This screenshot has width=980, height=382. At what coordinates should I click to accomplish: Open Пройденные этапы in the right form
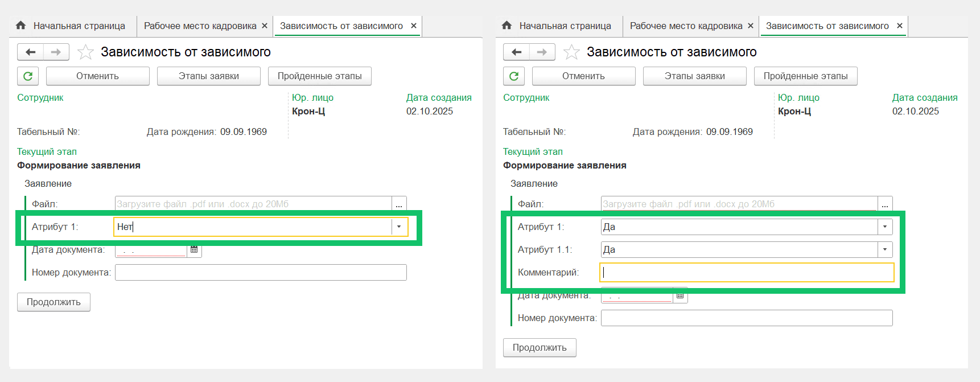805,76
